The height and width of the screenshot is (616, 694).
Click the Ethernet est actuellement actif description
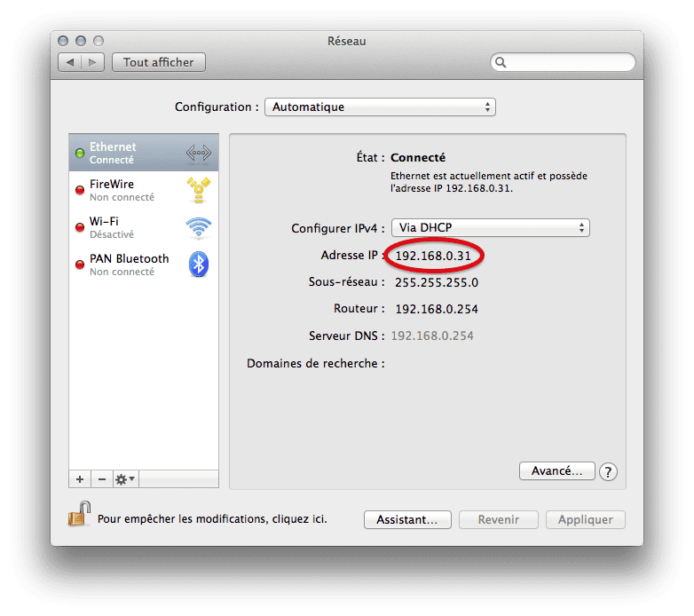[x=489, y=182]
